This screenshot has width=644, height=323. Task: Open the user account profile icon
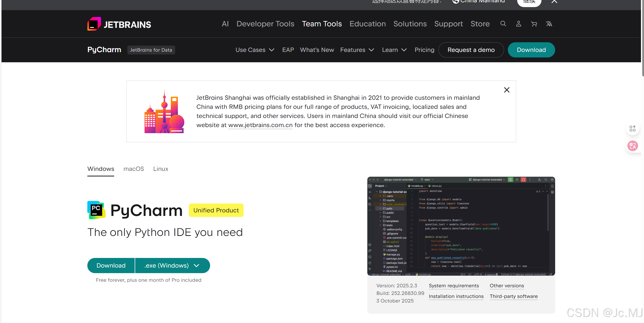tap(518, 24)
